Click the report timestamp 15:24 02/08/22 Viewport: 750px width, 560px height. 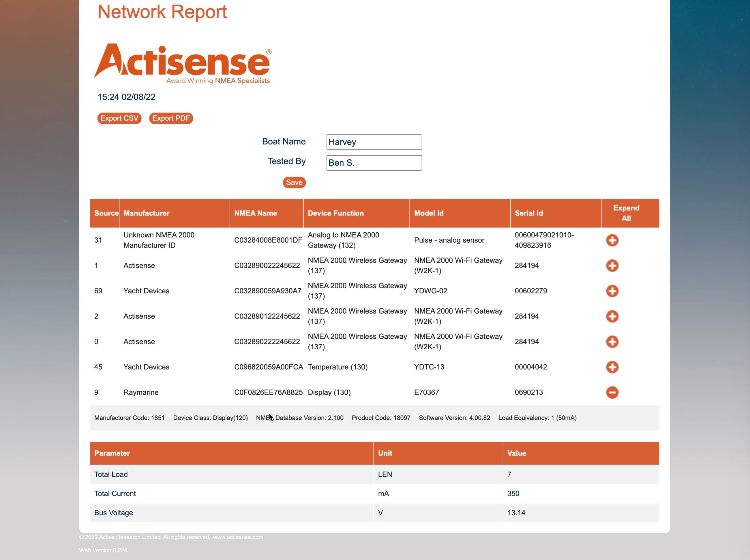click(x=126, y=97)
